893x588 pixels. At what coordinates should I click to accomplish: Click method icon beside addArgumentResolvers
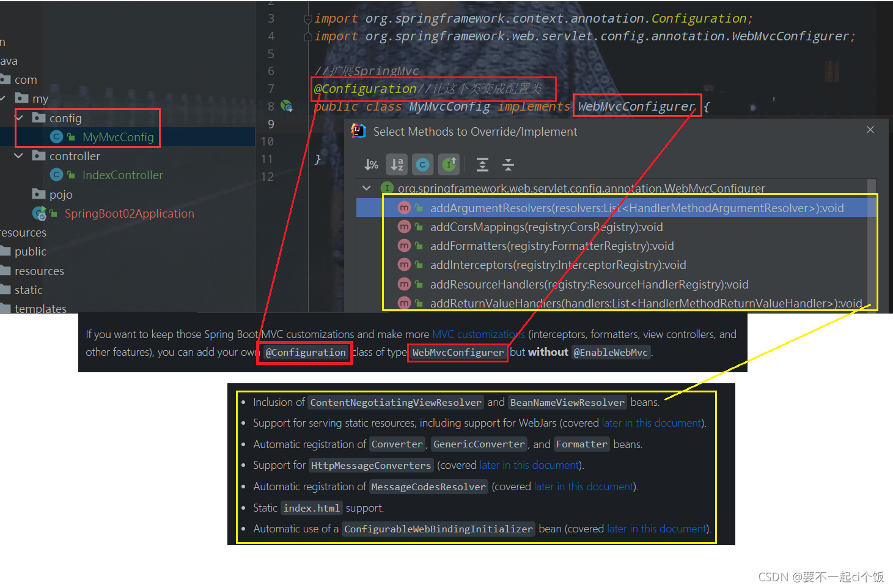pos(404,208)
